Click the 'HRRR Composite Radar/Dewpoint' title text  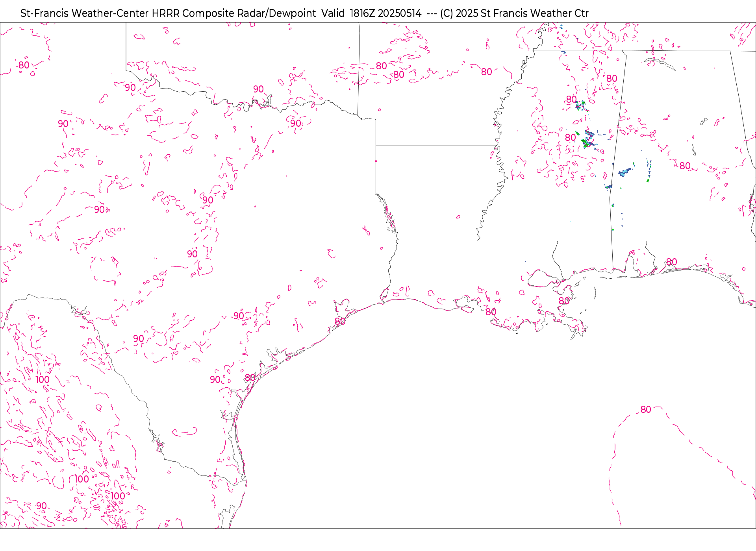(234, 13)
